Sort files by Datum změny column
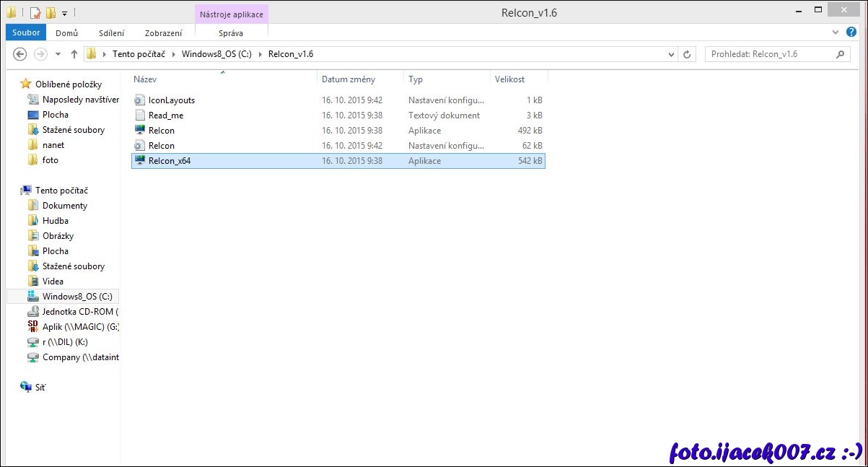This screenshot has height=467, width=868. coord(349,79)
